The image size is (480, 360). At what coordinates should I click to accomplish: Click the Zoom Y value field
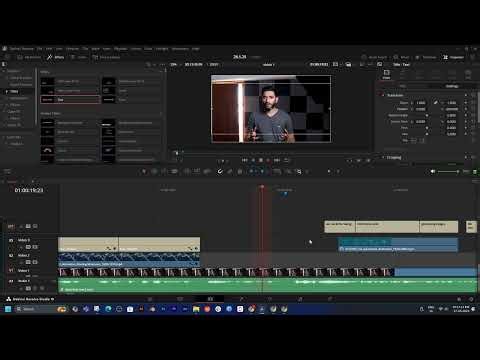click(451, 103)
